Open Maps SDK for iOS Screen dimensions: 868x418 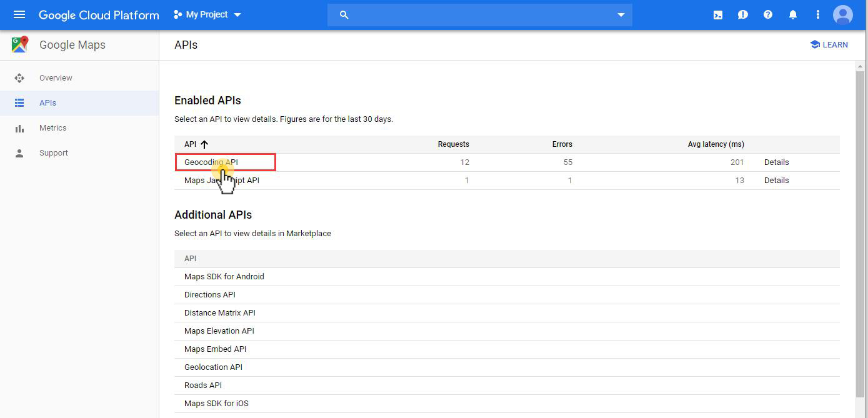click(216, 404)
